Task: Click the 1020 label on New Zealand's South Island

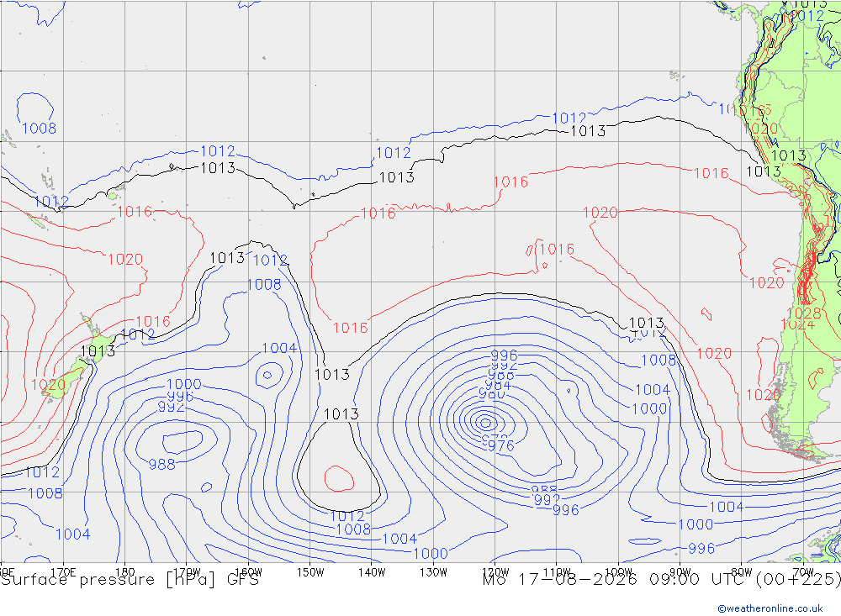Action: (x=48, y=384)
